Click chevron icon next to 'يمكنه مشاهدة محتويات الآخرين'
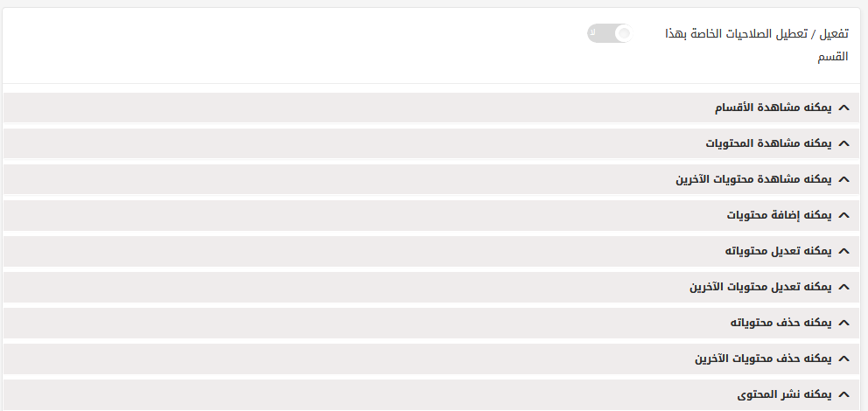 coord(843,179)
